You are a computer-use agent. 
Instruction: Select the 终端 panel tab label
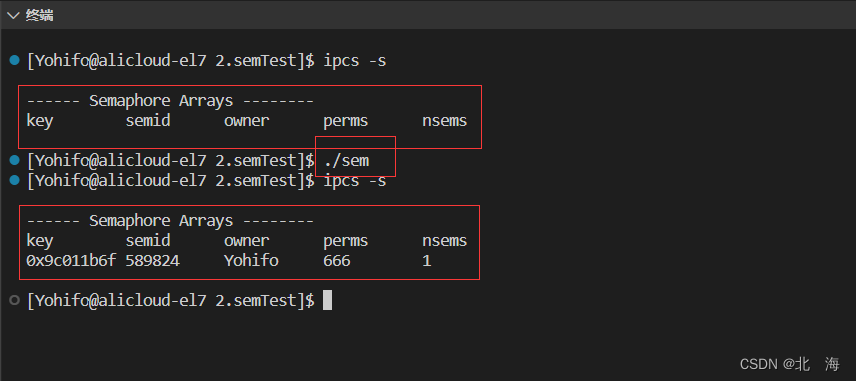coord(39,16)
